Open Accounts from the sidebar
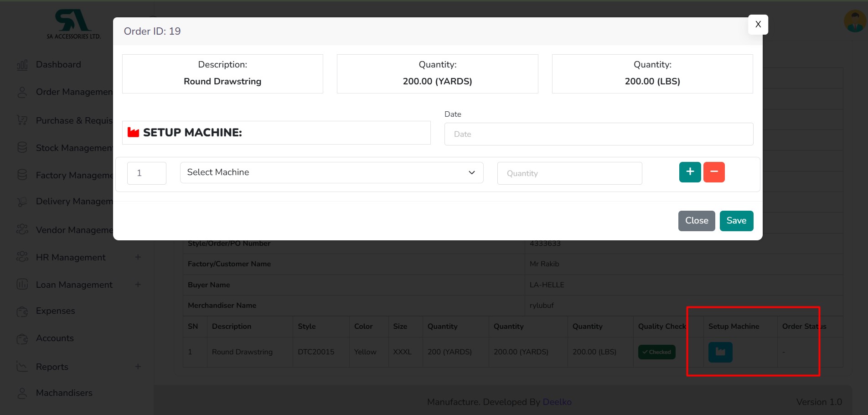The image size is (868, 415). (55, 338)
